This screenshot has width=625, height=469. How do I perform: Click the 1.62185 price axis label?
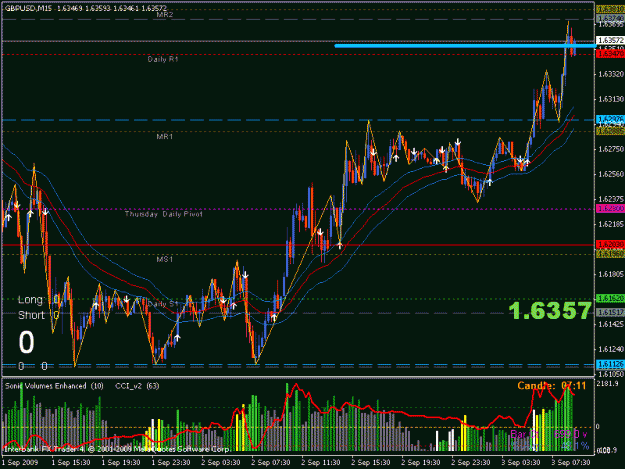611,224
